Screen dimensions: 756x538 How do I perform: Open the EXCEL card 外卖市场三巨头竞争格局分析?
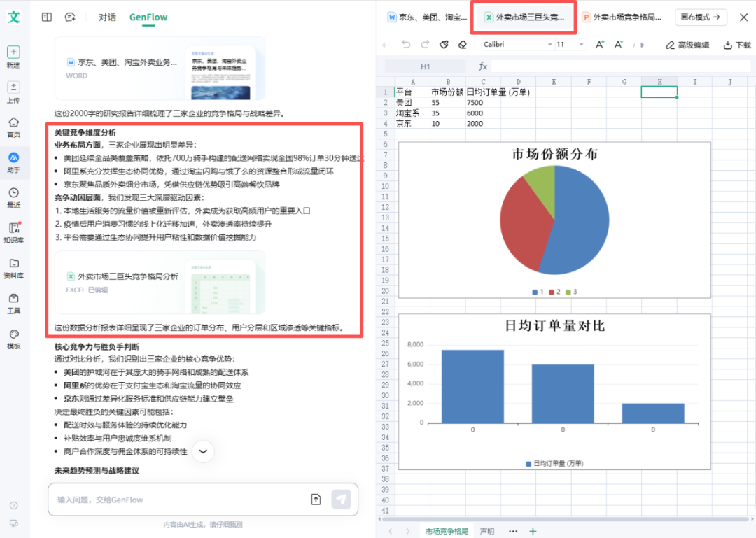pos(160,283)
